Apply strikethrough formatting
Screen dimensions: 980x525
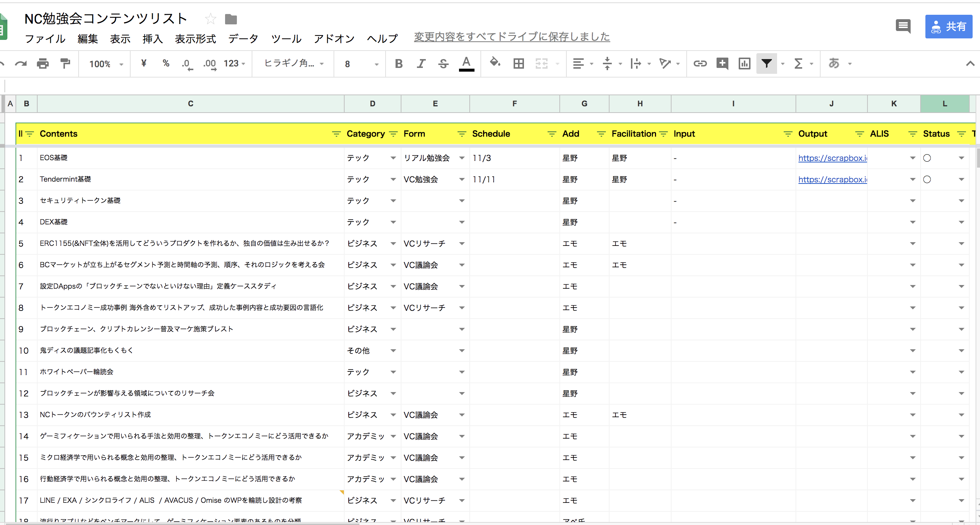coord(443,64)
